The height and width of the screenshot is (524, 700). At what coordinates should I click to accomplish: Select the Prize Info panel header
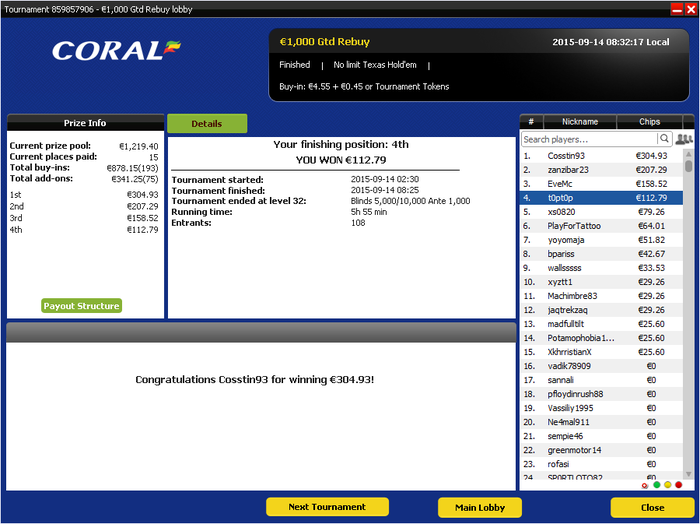(85, 123)
